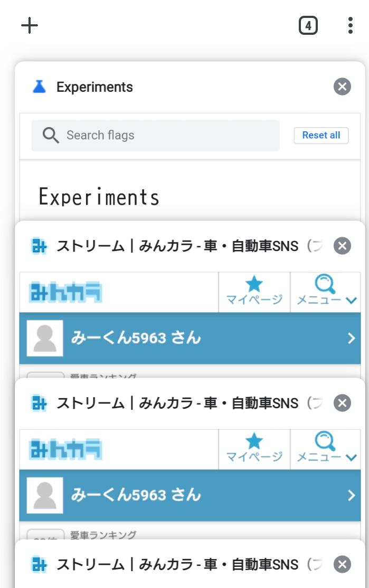Expand the メニュー dropdown in second card
The height and width of the screenshot is (588, 369).
click(x=326, y=449)
